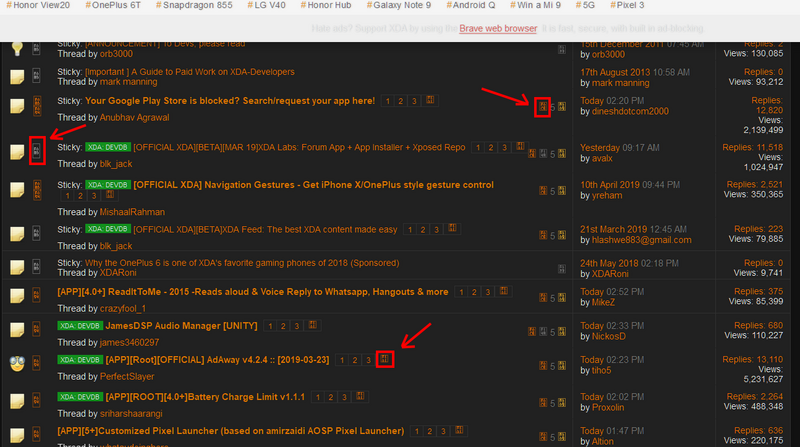Jump to last page of Navigation Gestures thread
Image resolution: width=800 pixels, height=447 pixels.
tap(110, 195)
